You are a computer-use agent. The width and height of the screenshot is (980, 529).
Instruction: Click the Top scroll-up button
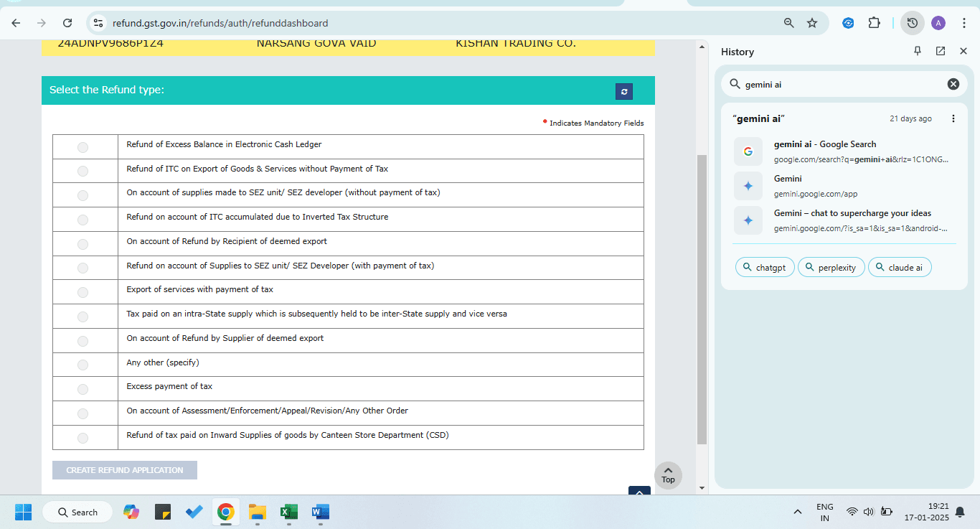pyautogui.click(x=669, y=475)
